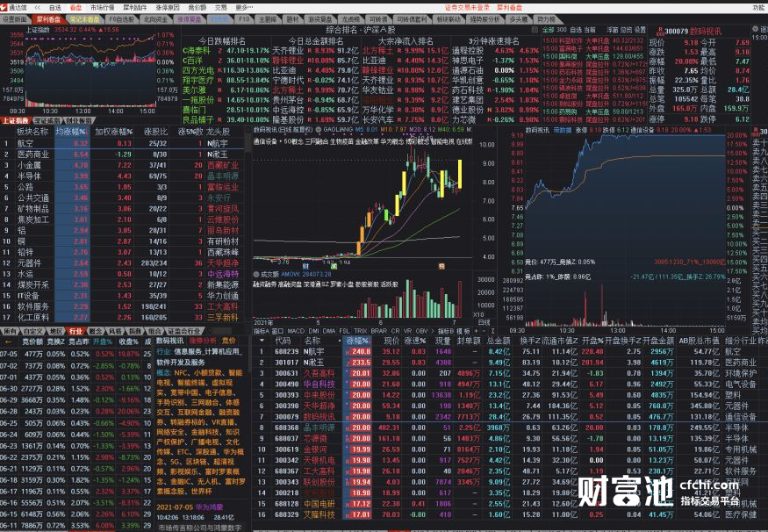This screenshot has height=532, width=768.
Task: Click the << collapse arrows in menu bar
Action: point(37,8)
